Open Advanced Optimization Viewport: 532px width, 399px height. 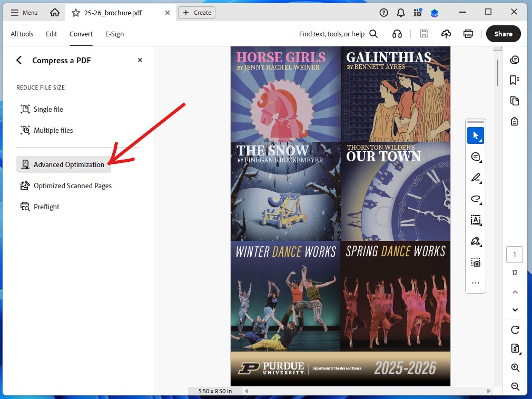click(69, 164)
